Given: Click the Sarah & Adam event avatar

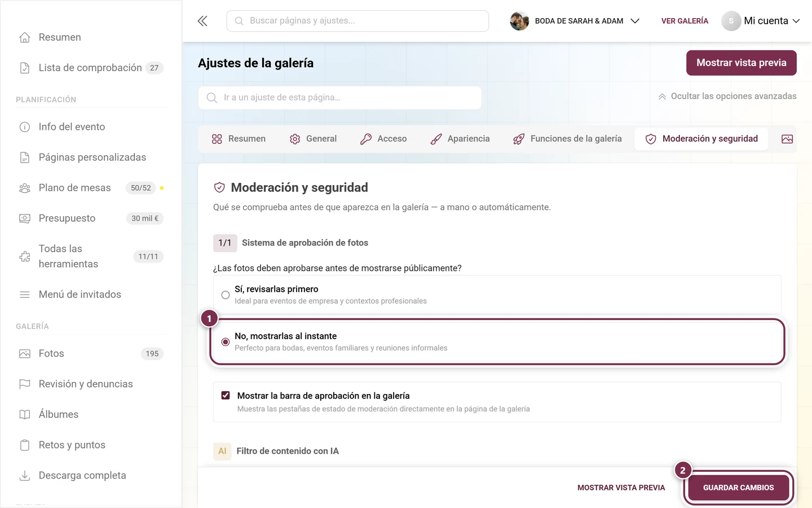Looking at the screenshot, I should [x=519, y=21].
